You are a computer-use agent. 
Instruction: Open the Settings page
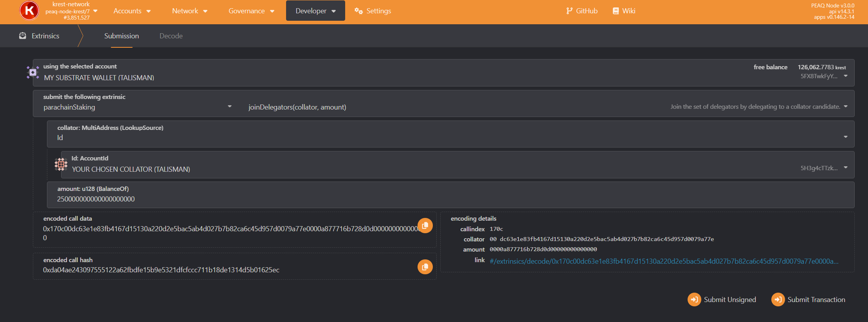pyautogui.click(x=373, y=11)
